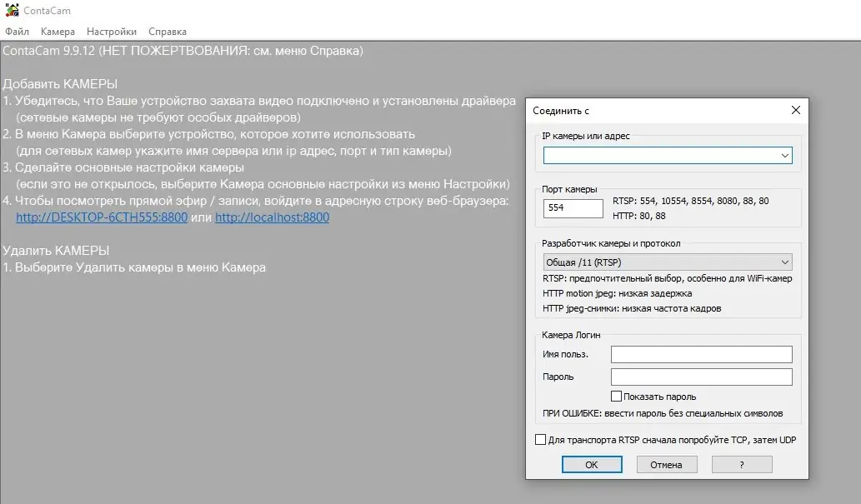Open the Файл menu
861x504 pixels.
tap(16, 30)
